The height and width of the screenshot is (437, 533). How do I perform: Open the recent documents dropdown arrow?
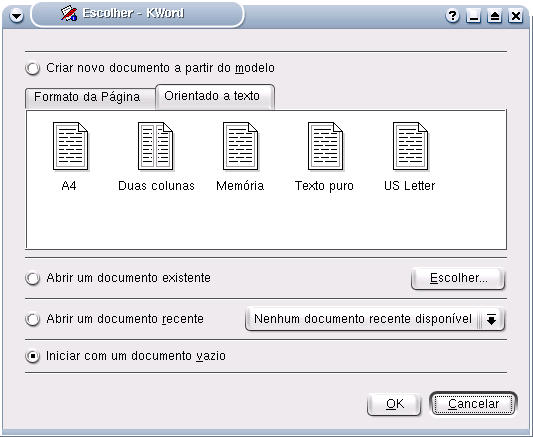click(492, 319)
